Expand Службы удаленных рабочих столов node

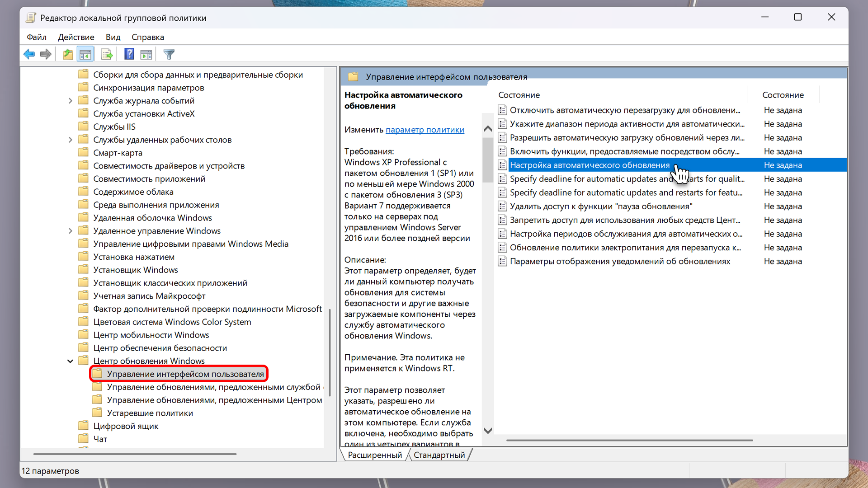coord(70,140)
